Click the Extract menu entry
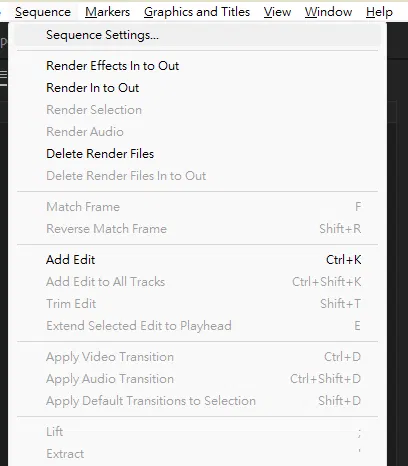The image size is (408, 466). point(197,454)
